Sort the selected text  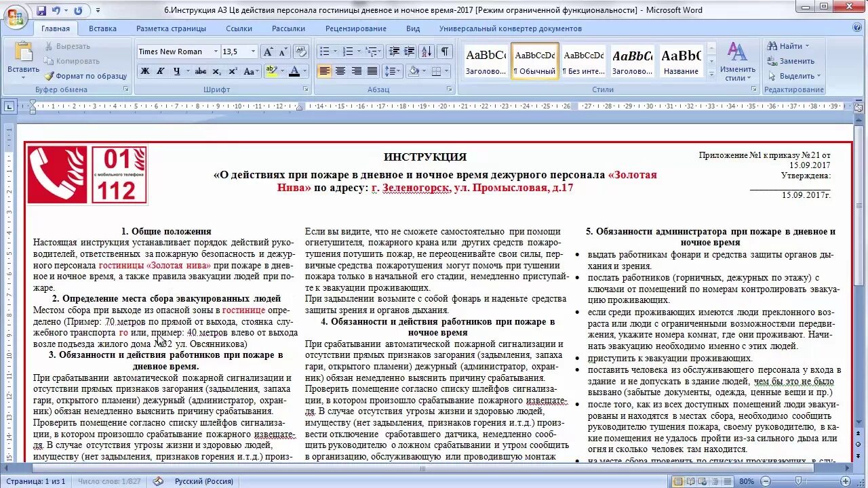pos(427,52)
